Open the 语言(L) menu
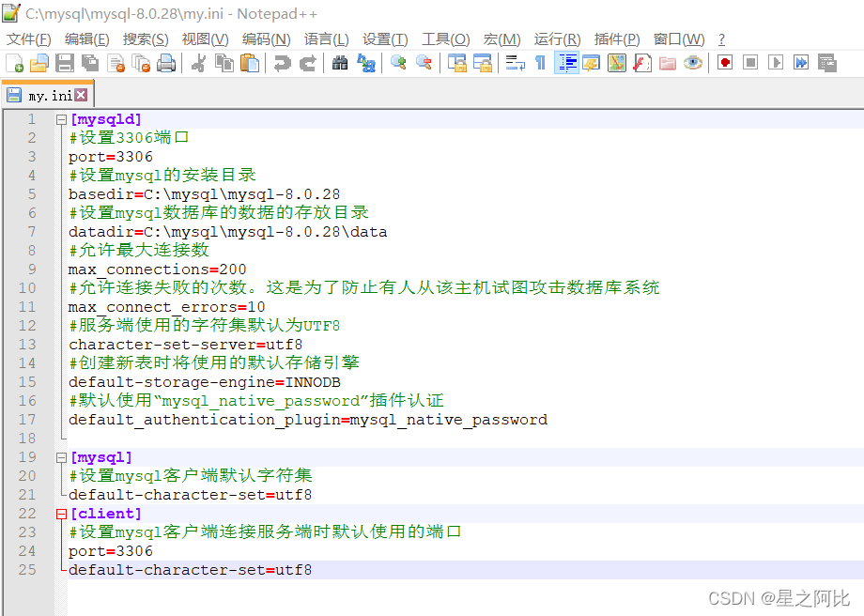 coord(326,39)
